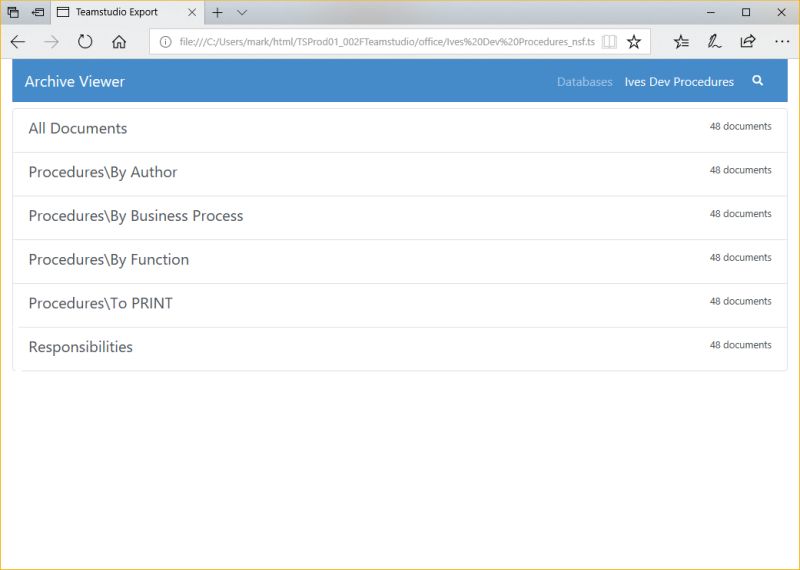Minimize the browser window
800x570 pixels.
pos(711,12)
